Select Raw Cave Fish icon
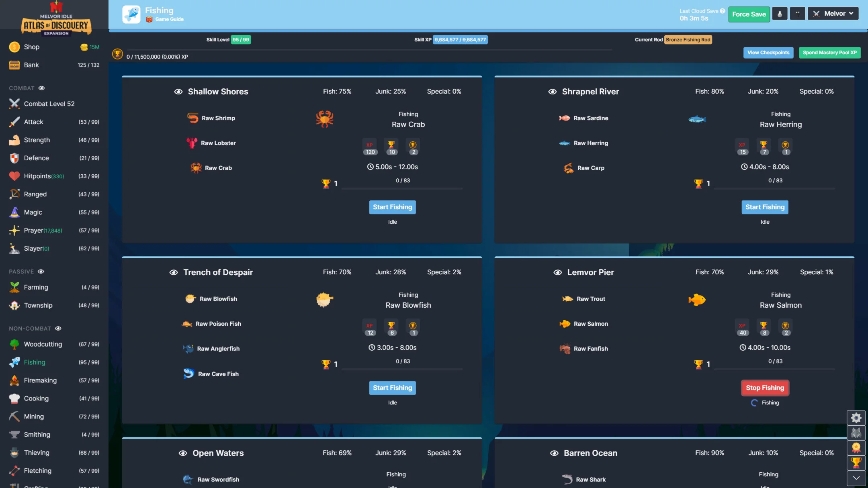 point(188,374)
